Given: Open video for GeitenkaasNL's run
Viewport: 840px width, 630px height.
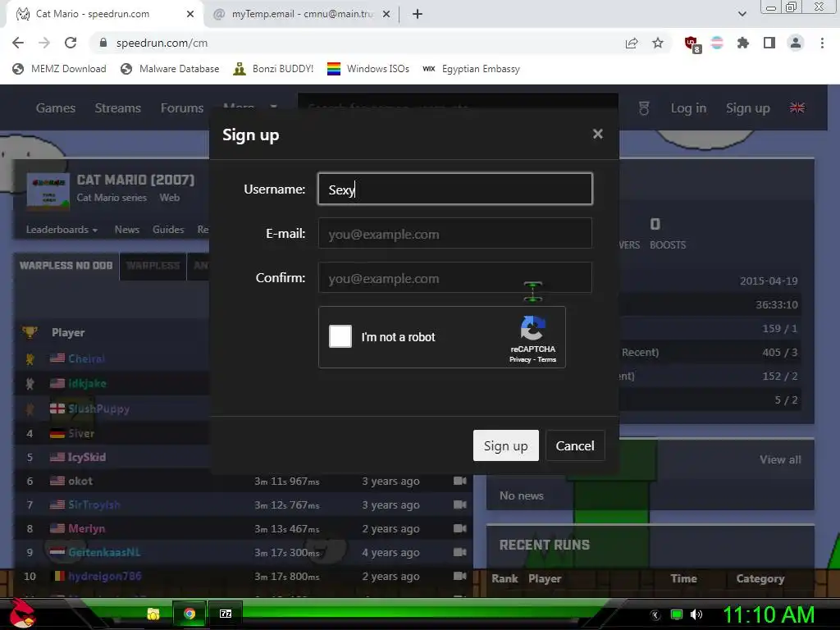Looking at the screenshot, I should click(x=459, y=552).
